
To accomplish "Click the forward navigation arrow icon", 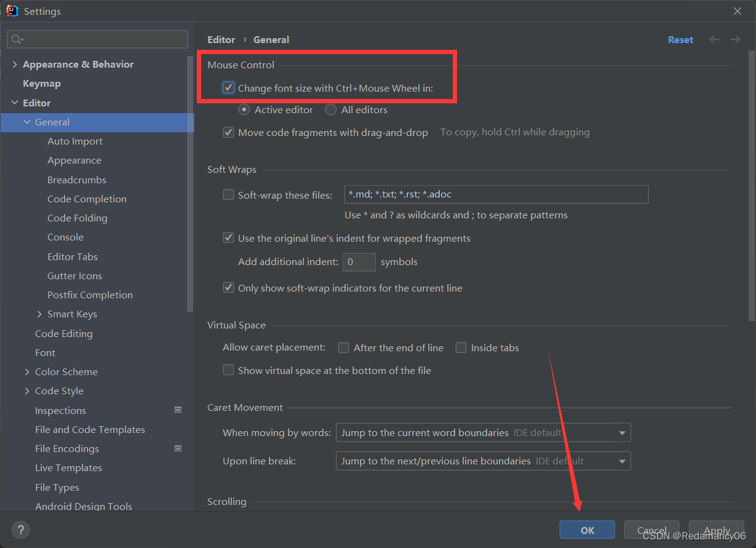I will tap(735, 39).
